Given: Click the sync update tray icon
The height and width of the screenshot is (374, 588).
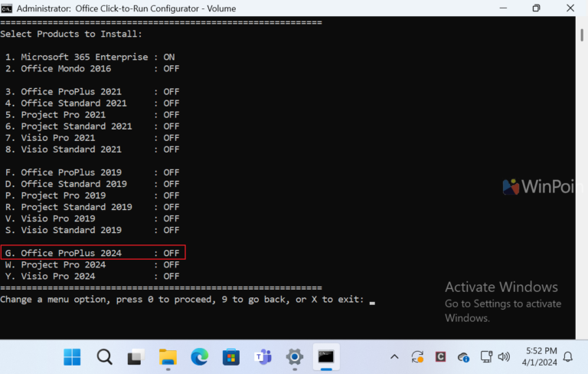Looking at the screenshot, I should (x=417, y=357).
